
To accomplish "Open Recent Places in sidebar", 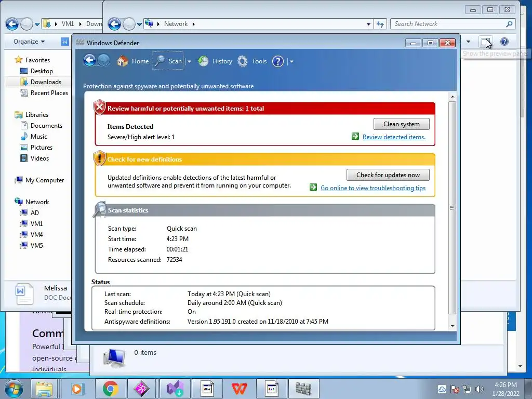I will (x=49, y=92).
